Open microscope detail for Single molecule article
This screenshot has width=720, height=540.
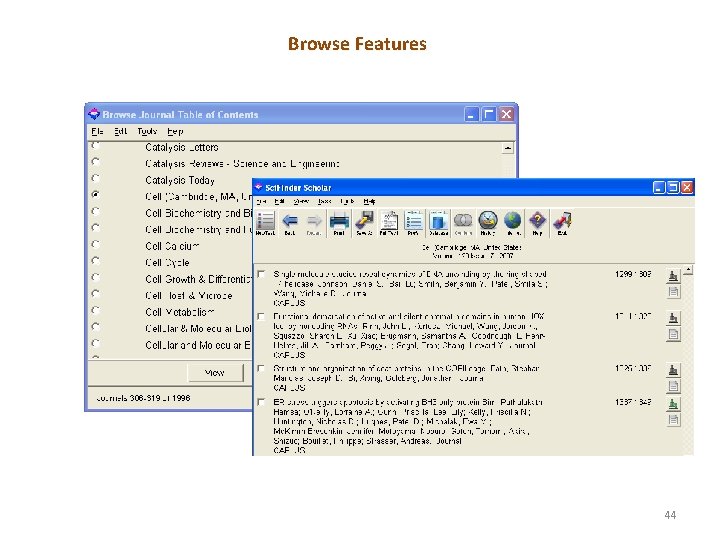point(673,276)
